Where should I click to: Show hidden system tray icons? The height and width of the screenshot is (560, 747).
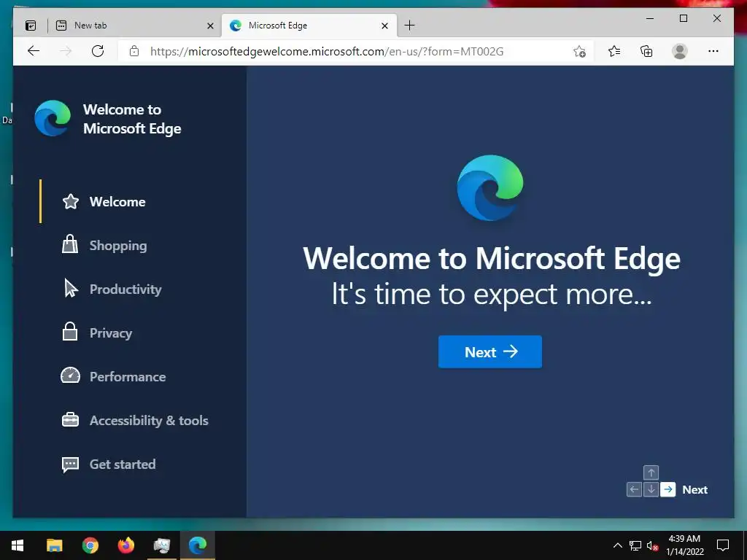tap(617, 545)
